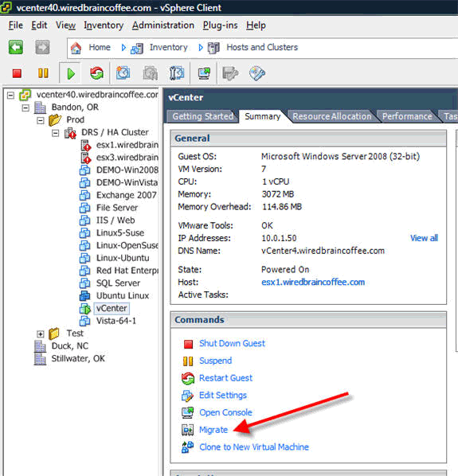The image size is (458, 476).
Task: Click the Clone to New VM icon
Action: (x=188, y=447)
